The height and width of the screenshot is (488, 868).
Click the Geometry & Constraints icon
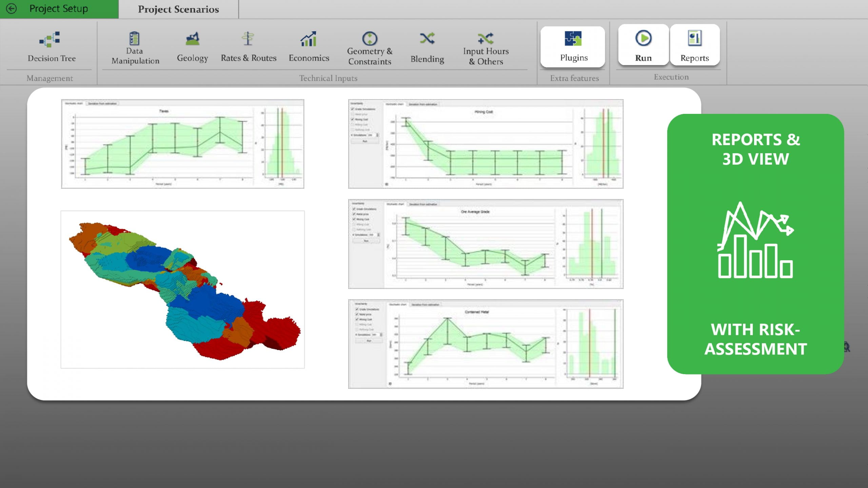(x=370, y=39)
